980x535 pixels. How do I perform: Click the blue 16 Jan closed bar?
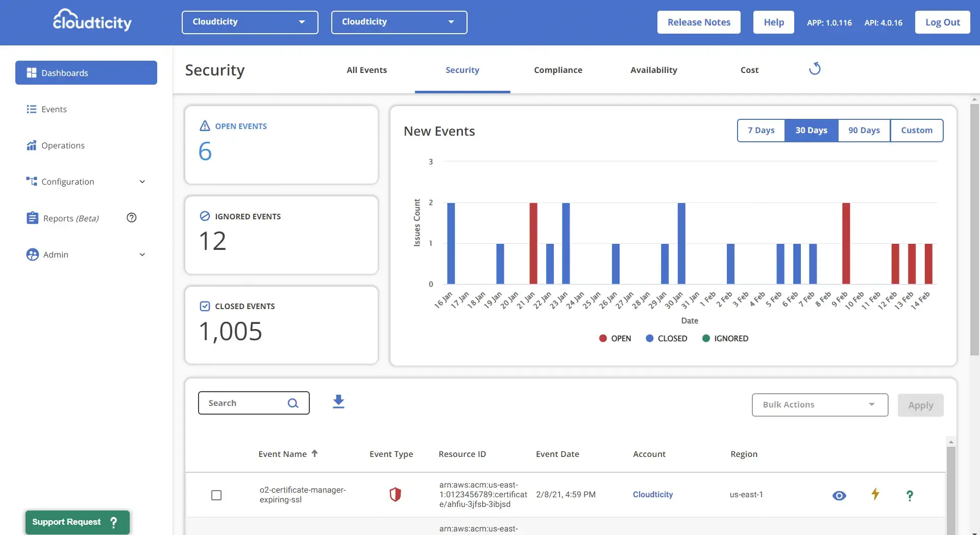tap(451, 243)
